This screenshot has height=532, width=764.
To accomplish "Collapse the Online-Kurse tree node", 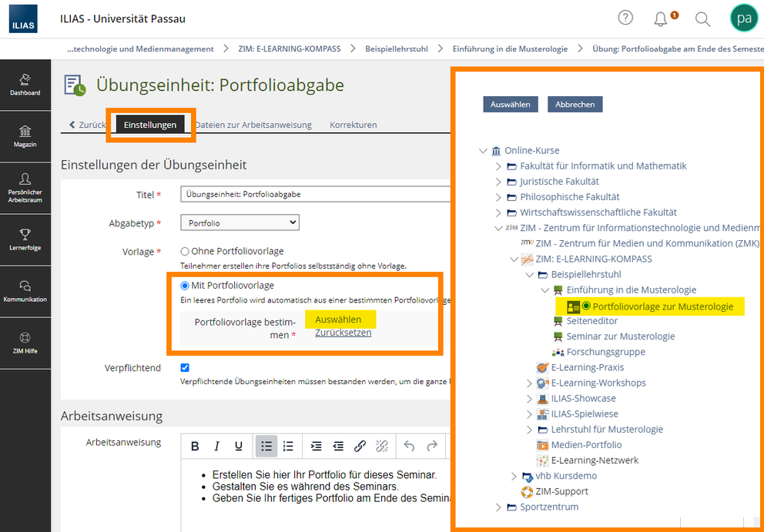I will 483,151.
